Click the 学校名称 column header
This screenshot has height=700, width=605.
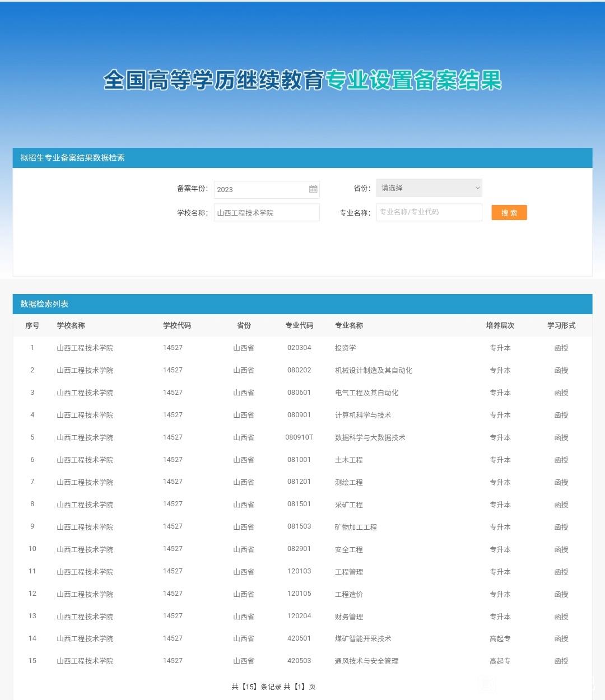[71, 325]
